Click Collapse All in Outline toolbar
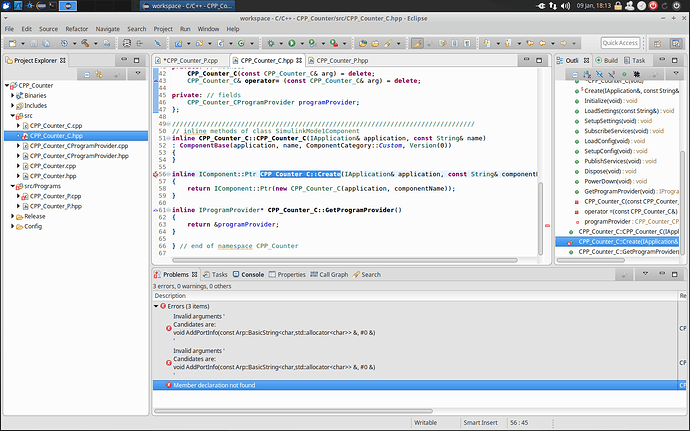 pos(575,74)
